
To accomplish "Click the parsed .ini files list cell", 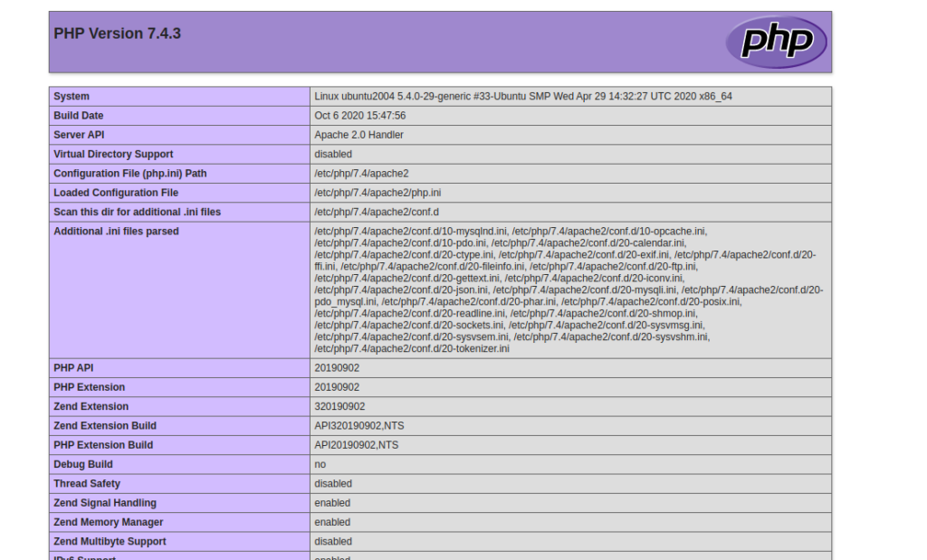I will [570, 290].
